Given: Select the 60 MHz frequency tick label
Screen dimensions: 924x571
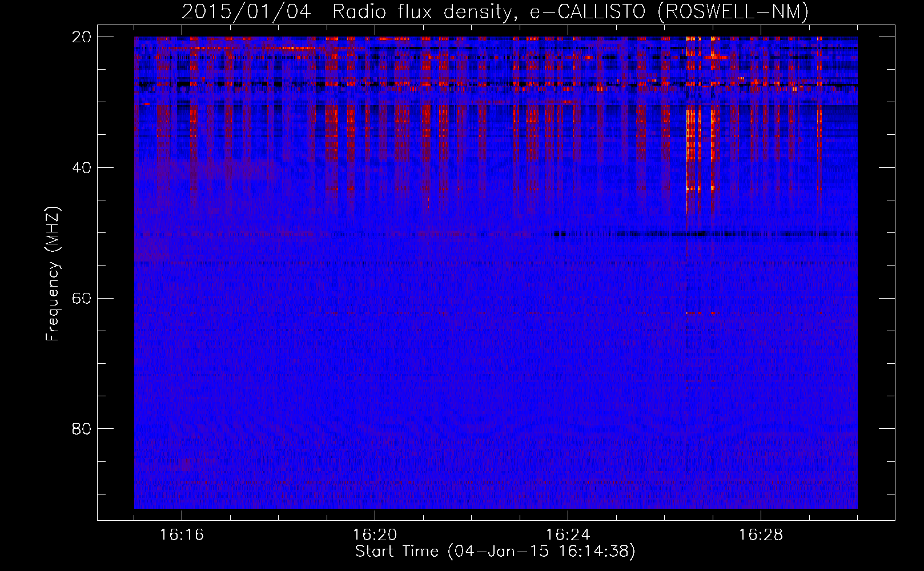Looking at the screenshot, I should [x=82, y=299].
